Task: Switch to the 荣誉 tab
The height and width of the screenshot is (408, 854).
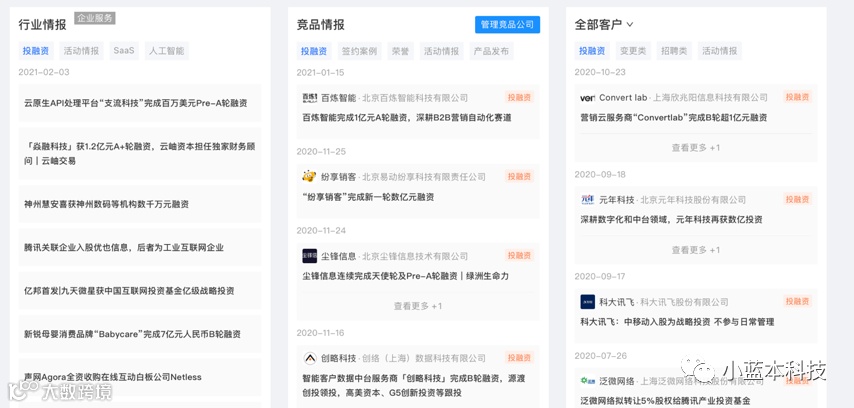Action: coord(400,51)
